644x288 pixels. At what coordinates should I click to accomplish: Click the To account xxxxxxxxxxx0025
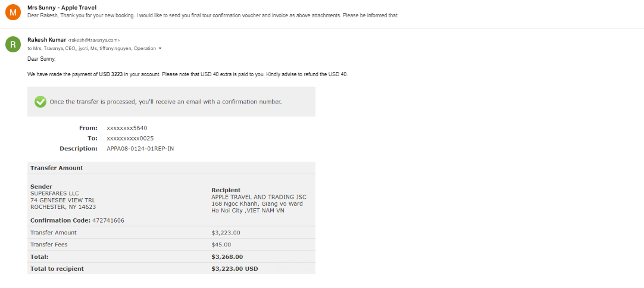pyautogui.click(x=130, y=139)
